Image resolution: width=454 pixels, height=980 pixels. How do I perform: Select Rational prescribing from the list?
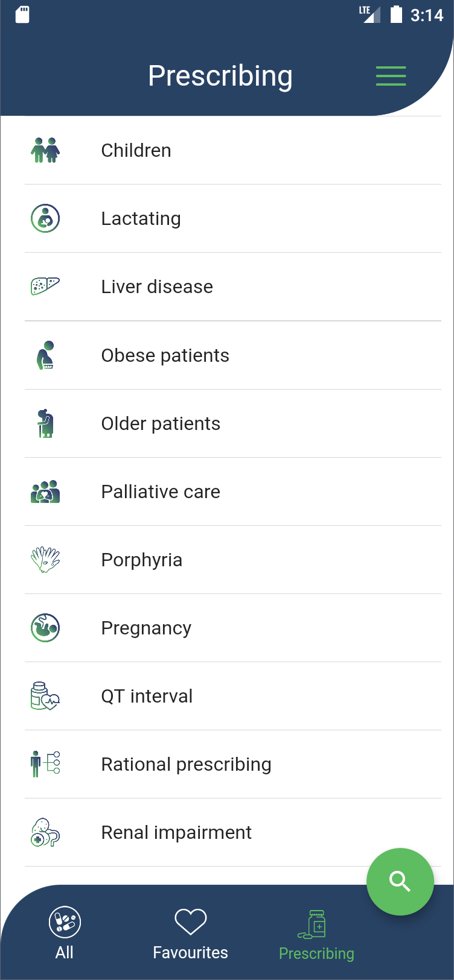pyautogui.click(x=186, y=764)
